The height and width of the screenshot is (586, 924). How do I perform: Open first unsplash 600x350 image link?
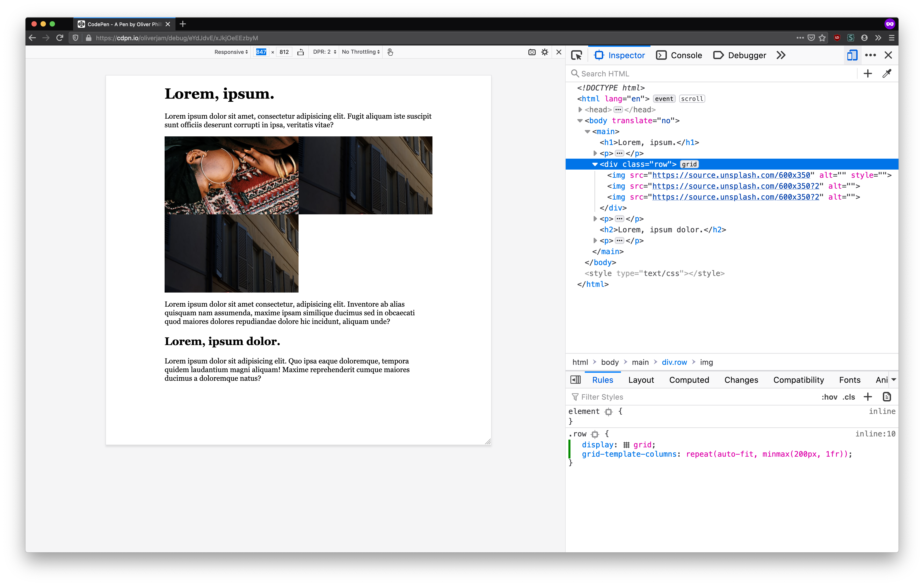coord(731,175)
